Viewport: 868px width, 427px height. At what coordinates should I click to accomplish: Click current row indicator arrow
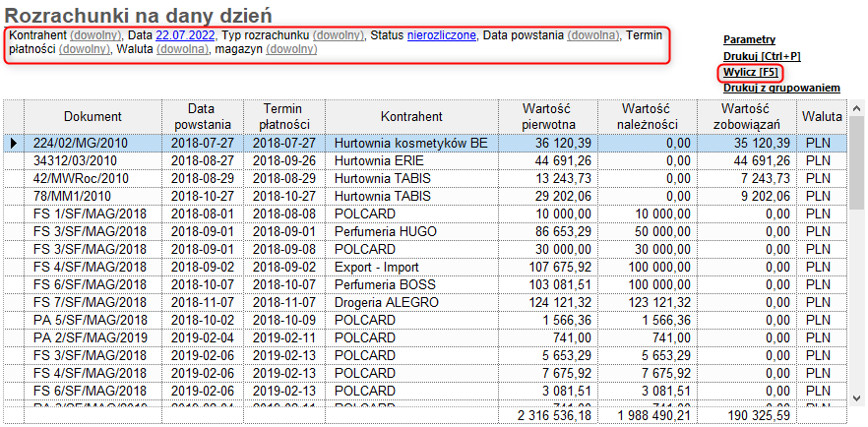(x=14, y=144)
